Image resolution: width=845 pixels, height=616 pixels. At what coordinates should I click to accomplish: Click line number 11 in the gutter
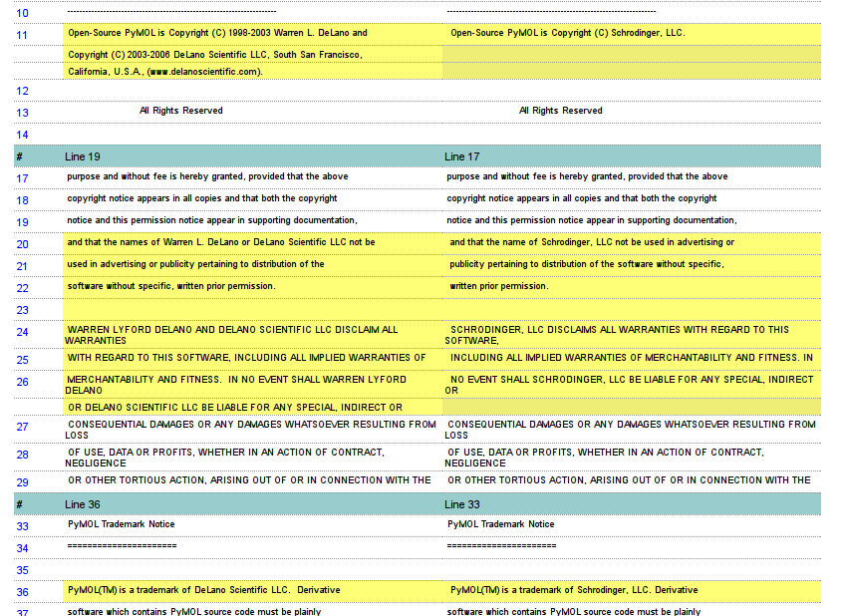[x=22, y=35]
